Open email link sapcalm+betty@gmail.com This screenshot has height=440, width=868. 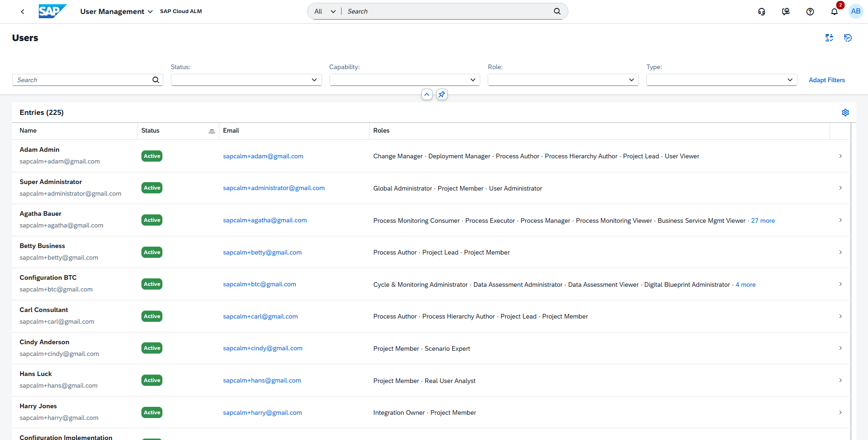point(262,253)
